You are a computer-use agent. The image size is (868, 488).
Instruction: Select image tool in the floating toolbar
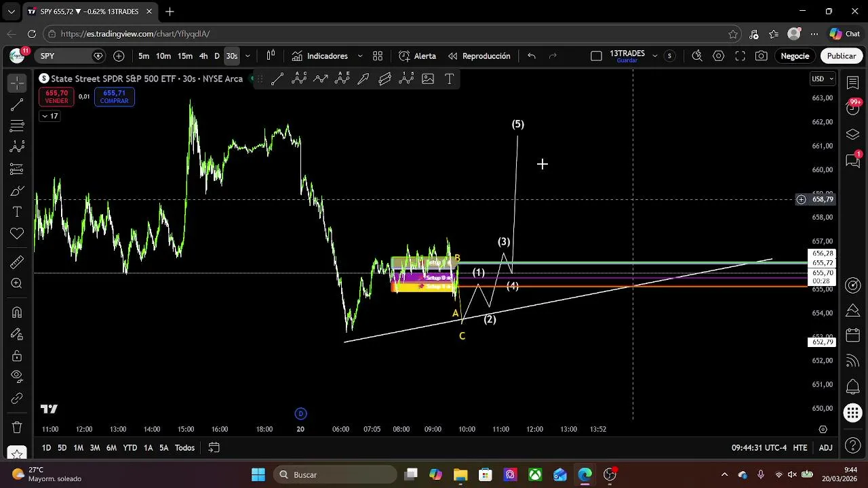428,79
